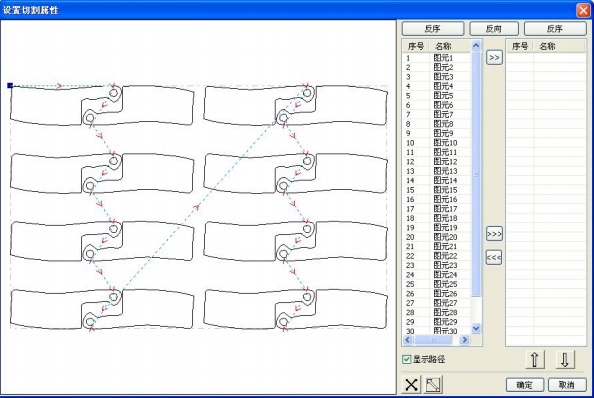Select row 图元3
The width and height of the screenshot is (594, 398).
[437, 77]
